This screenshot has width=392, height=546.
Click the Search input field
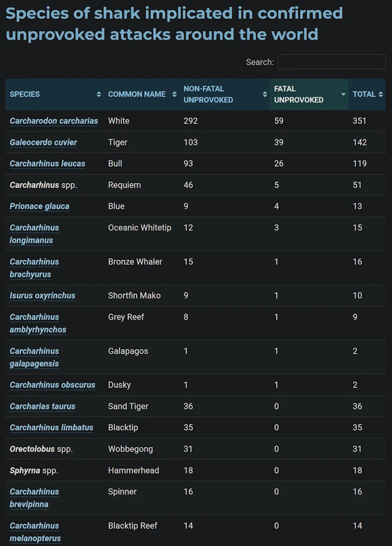pyautogui.click(x=331, y=62)
